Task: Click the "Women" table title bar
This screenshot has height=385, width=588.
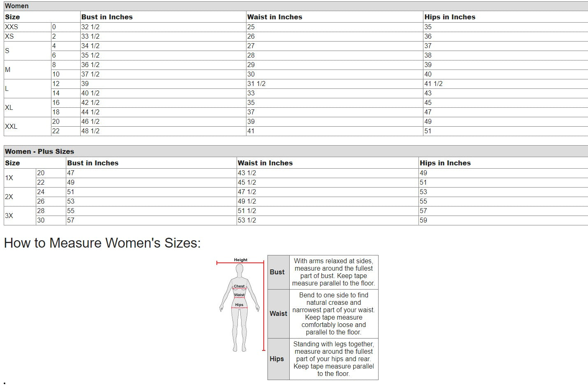Action: pos(17,6)
